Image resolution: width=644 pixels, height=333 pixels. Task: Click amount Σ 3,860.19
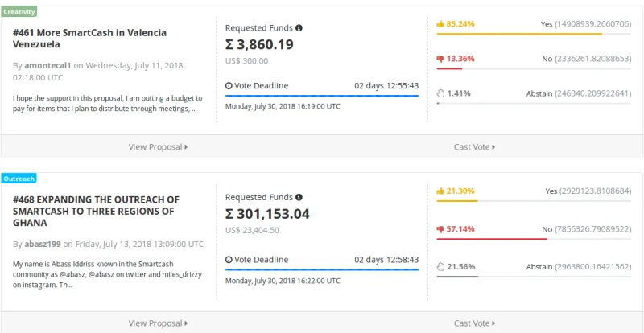[x=259, y=44]
